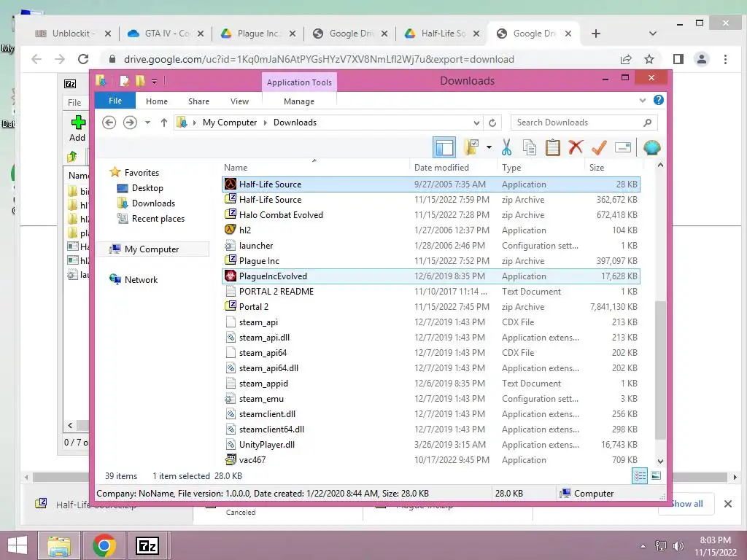Refresh the Downloads folder view
The height and width of the screenshot is (560, 747).
tap(492, 122)
